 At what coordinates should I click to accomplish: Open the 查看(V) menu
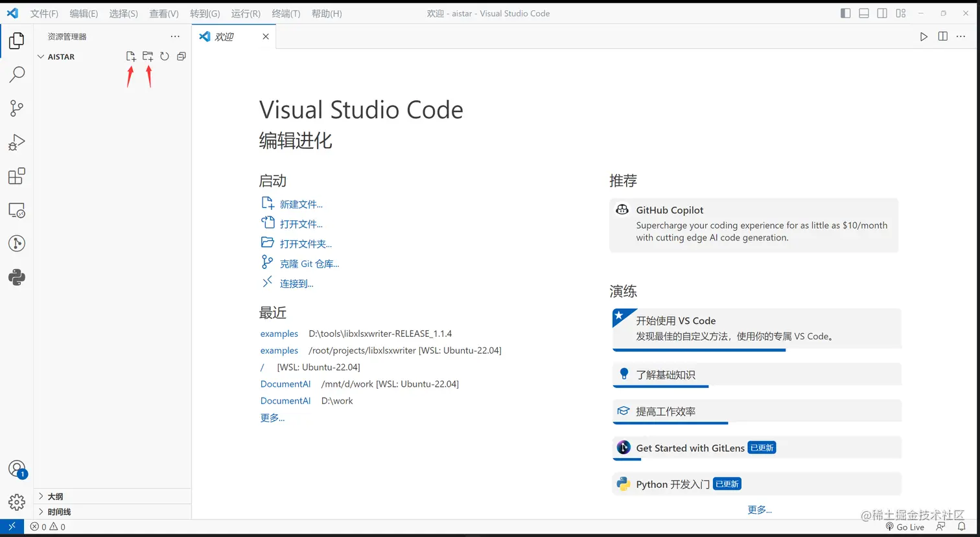click(x=164, y=13)
